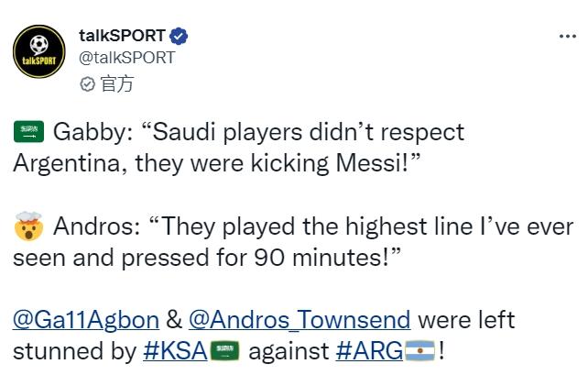The image size is (588, 375).
Task: Click the Argentina flag after #ARG
Action: [420, 351]
